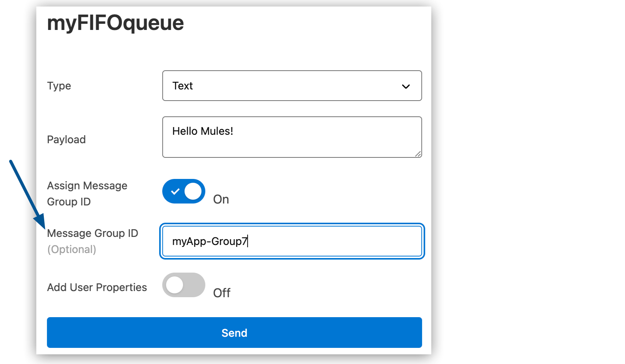Submit the message to myFIFOqueue
This screenshot has width=625, height=364.
tap(234, 333)
